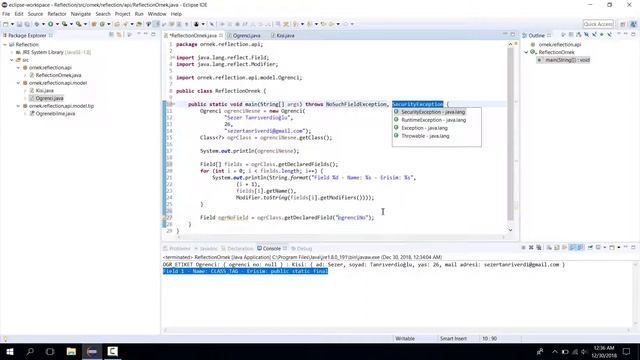640x360 pixels.
Task: Select the ReflectionOrnek.java editor tab
Action: (x=193, y=36)
